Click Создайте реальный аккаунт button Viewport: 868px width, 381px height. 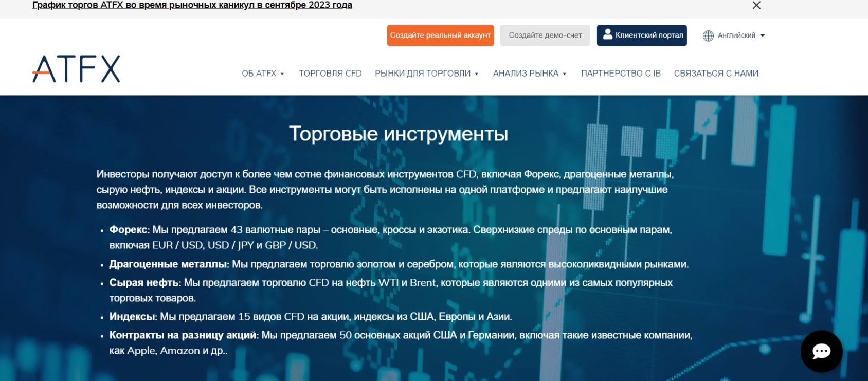440,35
